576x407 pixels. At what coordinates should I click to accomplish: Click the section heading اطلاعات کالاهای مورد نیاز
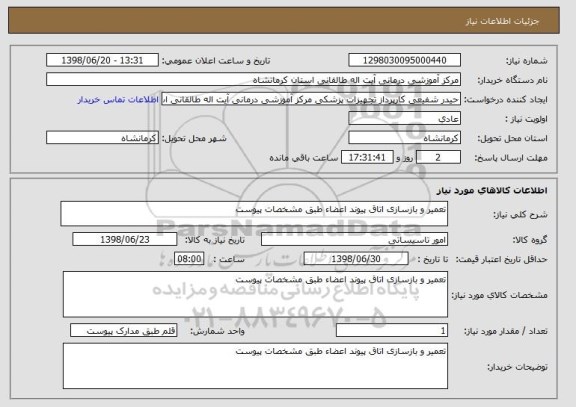492,190
